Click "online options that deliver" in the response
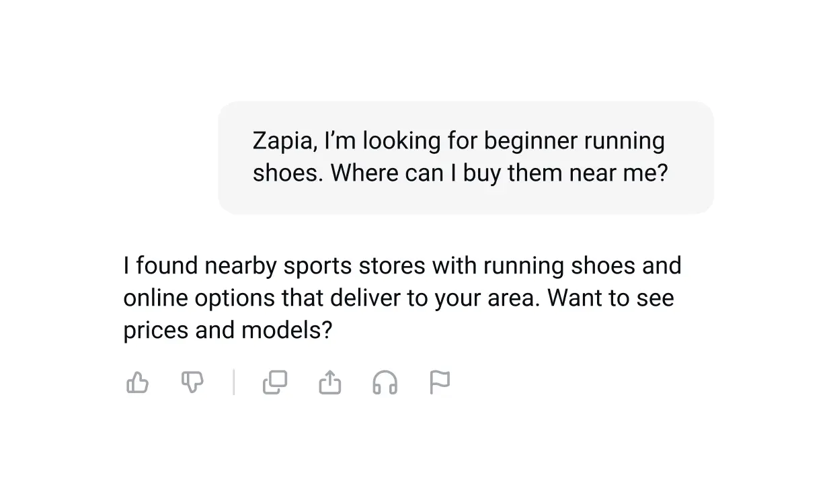Screen dimensions: 829x504 [x=262, y=298]
